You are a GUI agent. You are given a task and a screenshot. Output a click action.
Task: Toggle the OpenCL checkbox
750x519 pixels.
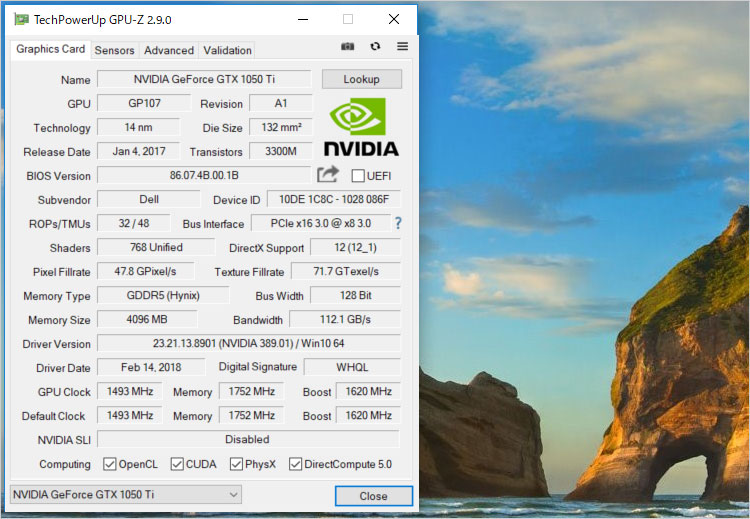coord(110,464)
